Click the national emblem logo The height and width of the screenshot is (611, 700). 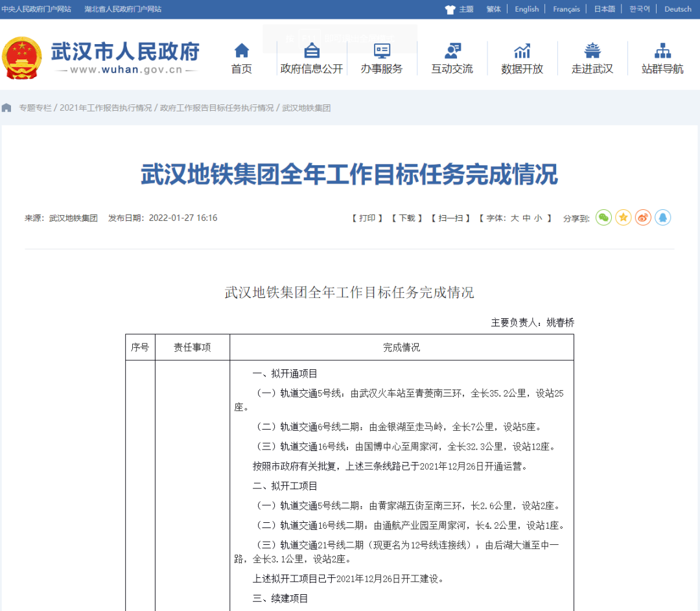[x=22, y=58]
